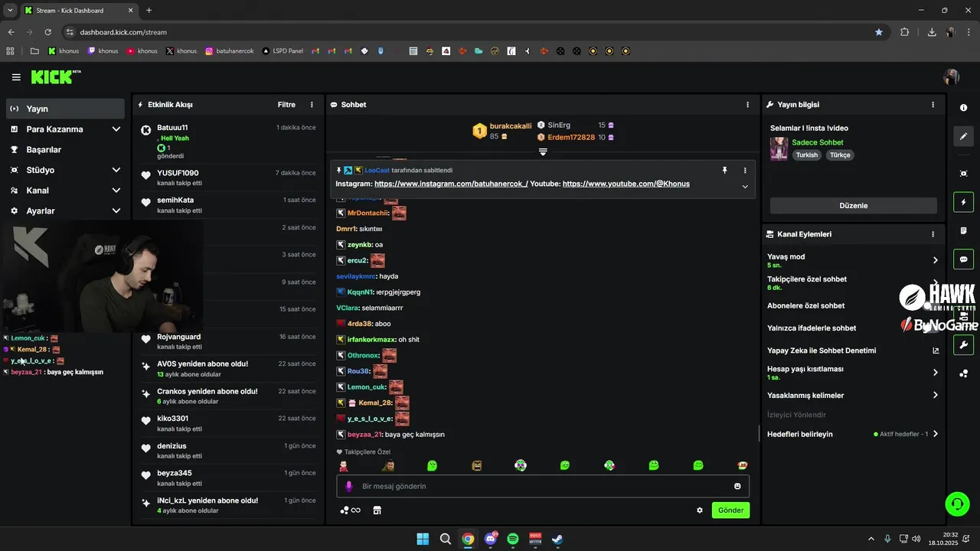Open the shop icon below message box

click(x=377, y=510)
